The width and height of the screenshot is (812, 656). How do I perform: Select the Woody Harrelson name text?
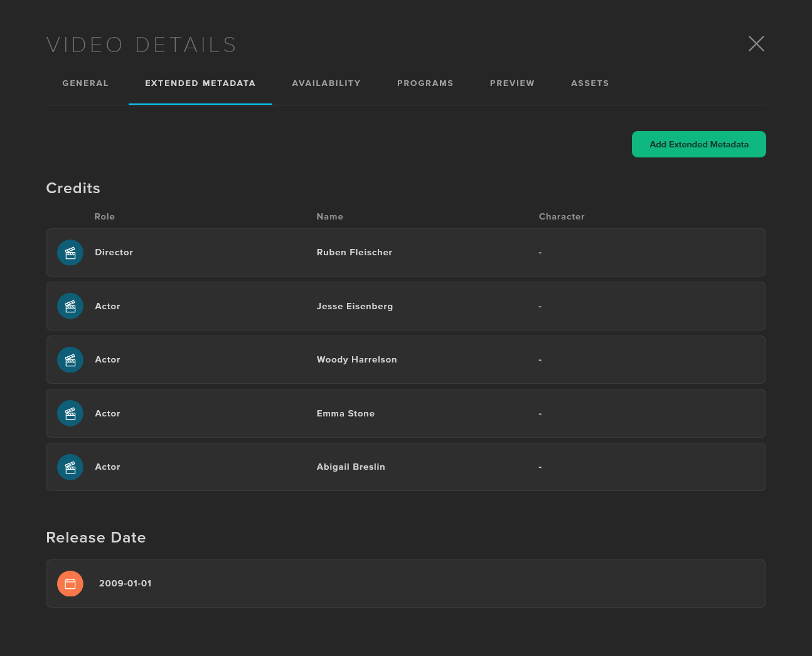[356, 360]
